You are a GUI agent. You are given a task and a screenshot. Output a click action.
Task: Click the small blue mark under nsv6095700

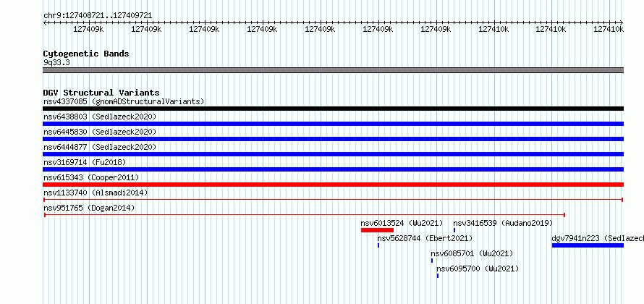437,276
